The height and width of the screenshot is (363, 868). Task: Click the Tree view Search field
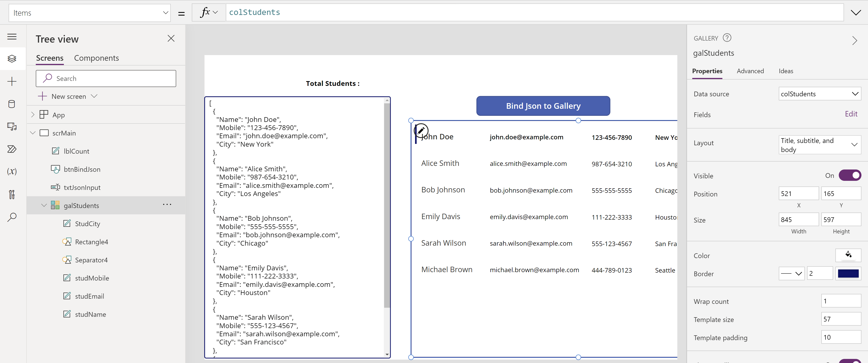[106, 78]
